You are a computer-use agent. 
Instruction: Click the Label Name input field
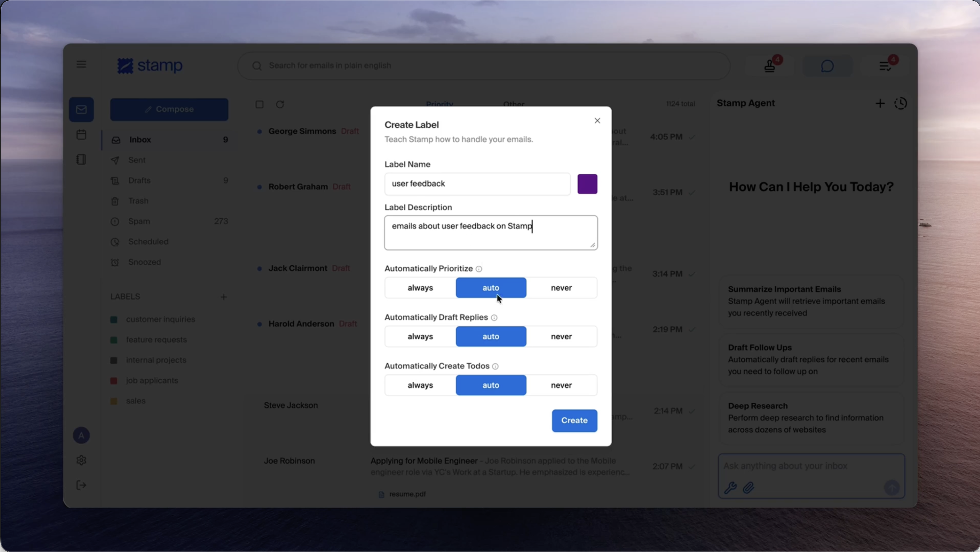(477, 184)
